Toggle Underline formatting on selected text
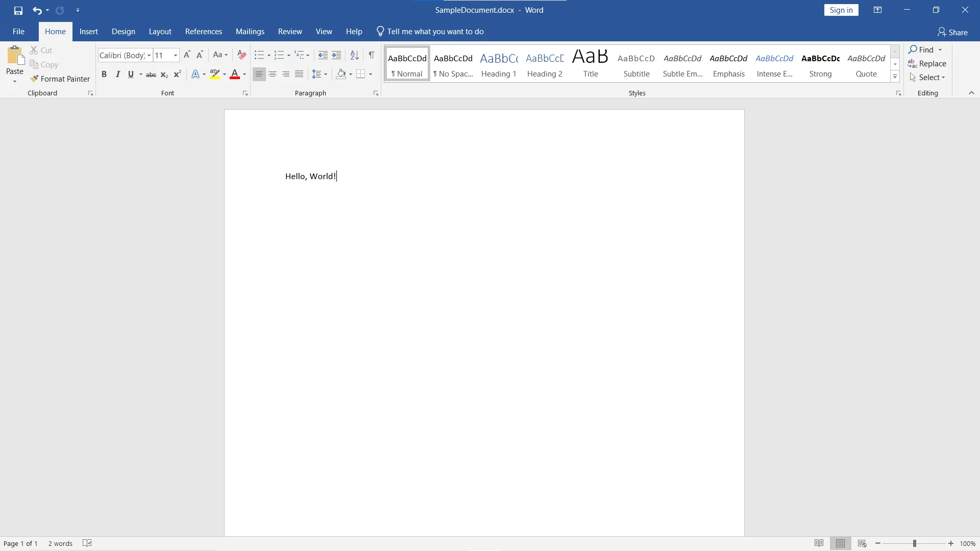Screen dimensions: 980x551 coord(131,74)
